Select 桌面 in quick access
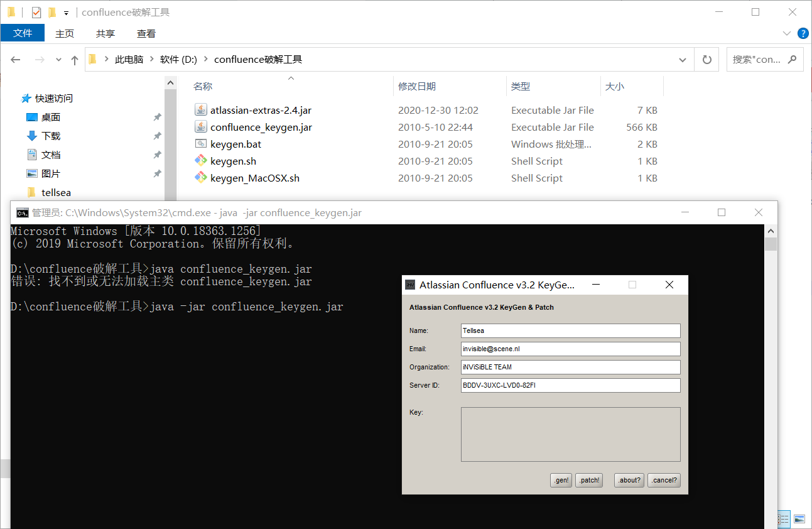The image size is (812, 529). click(x=51, y=117)
